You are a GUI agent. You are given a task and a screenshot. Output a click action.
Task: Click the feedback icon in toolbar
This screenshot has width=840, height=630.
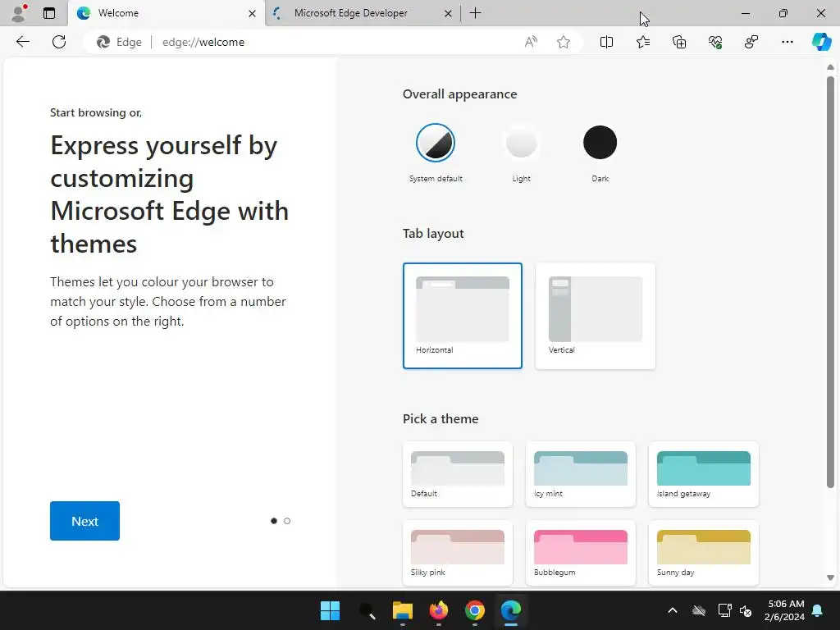tap(751, 42)
